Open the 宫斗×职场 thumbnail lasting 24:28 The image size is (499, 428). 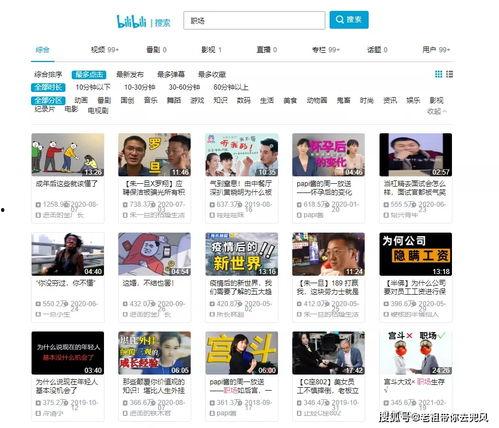(x=416, y=353)
